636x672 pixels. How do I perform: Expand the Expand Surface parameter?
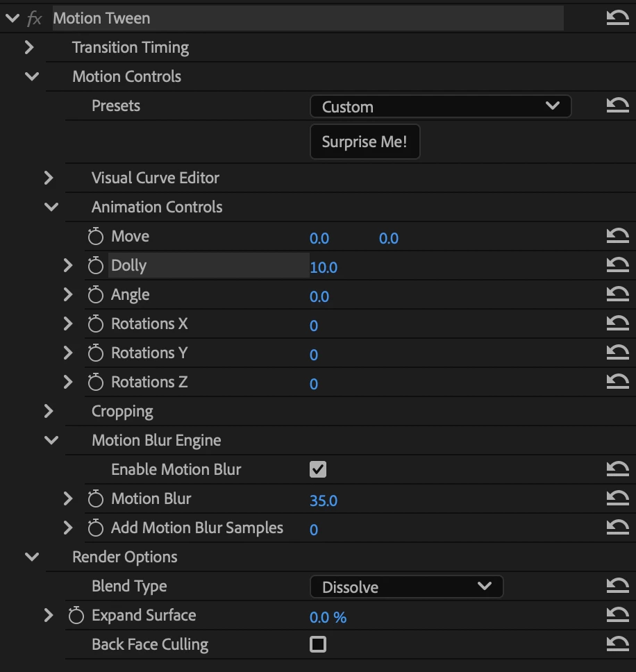[x=48, y=614]
